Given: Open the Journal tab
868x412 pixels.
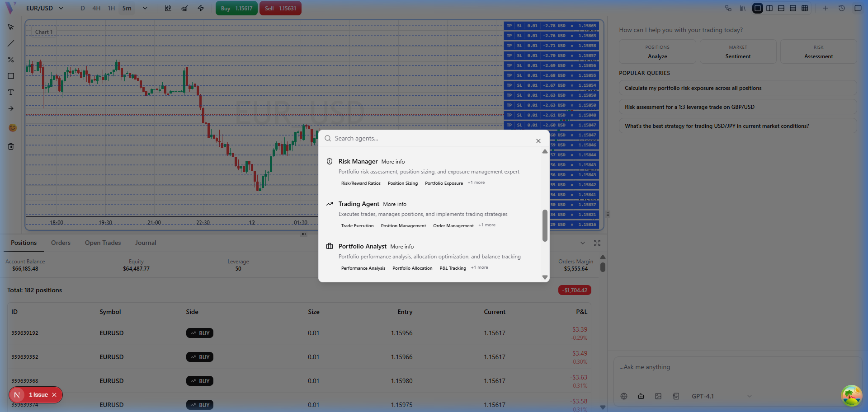Looking at the screenshot, I should pos(146,243).
